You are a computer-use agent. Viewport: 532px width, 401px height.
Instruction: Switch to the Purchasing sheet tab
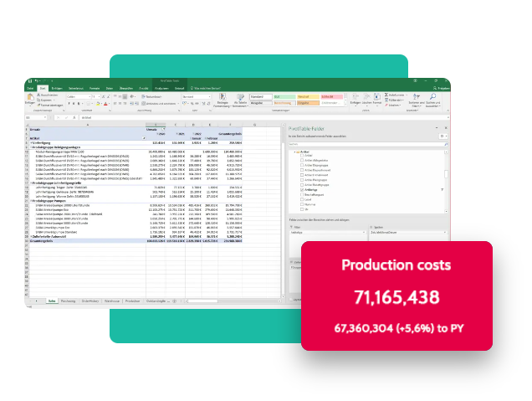tap(68, 301)
